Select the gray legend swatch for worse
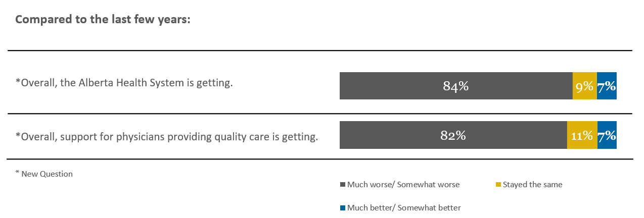Image resolution: width=644 pixels, height=218 pixels. click(342, 185)
